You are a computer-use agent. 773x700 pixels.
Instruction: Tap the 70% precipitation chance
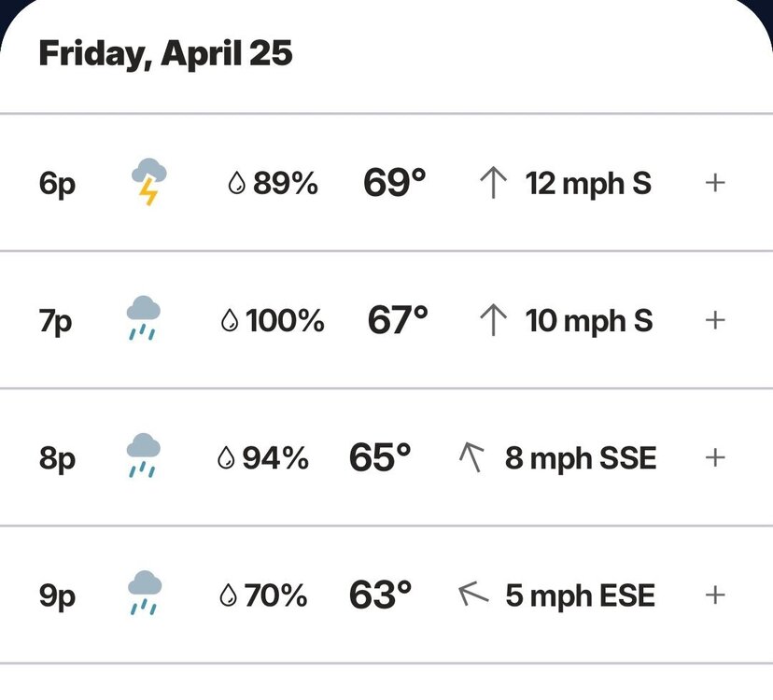tap(275, 595)
